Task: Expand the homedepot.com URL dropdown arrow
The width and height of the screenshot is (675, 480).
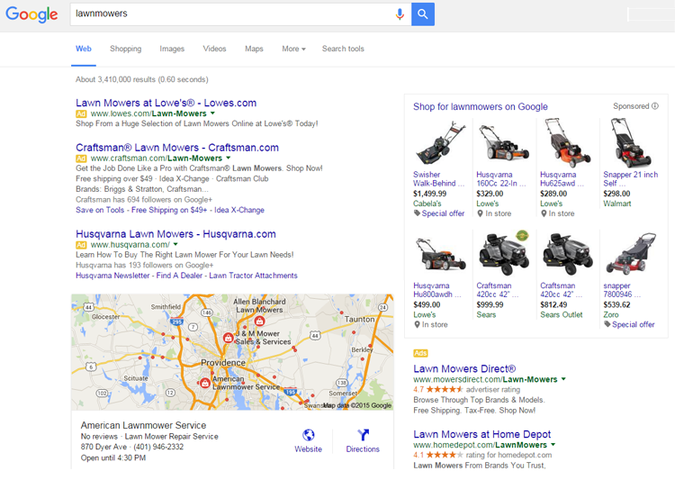Action: point(553,445)
